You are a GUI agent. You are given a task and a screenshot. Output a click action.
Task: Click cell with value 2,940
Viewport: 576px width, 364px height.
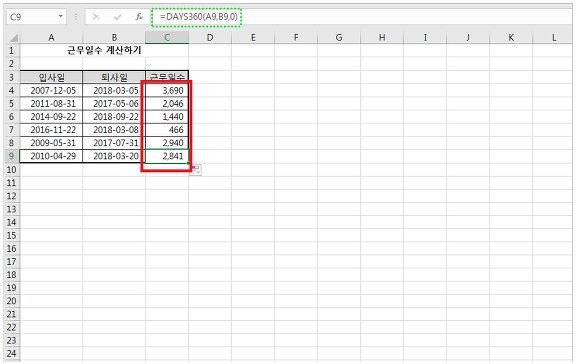tap(167, 143)
